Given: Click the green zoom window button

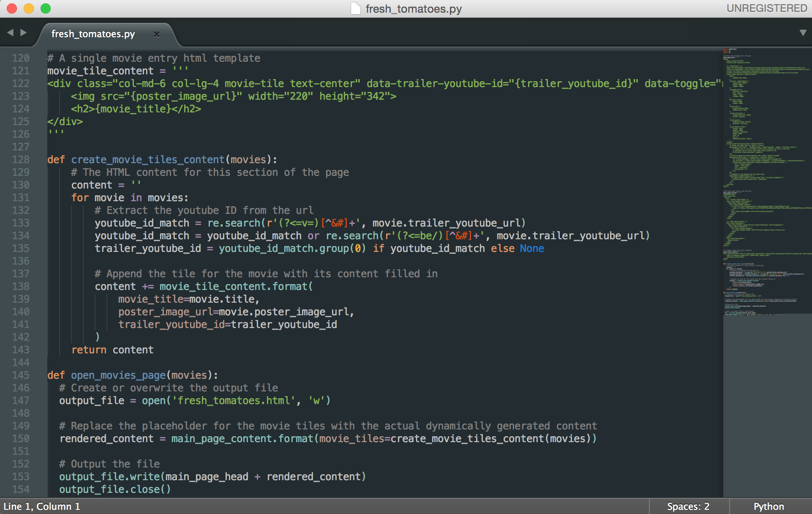Looking at the screenshot, I should 46,8.
